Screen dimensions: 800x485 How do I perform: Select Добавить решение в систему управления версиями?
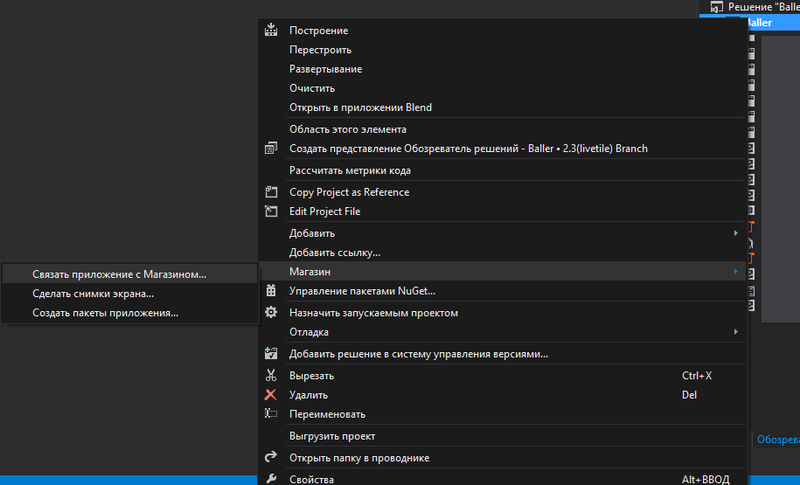503,354
